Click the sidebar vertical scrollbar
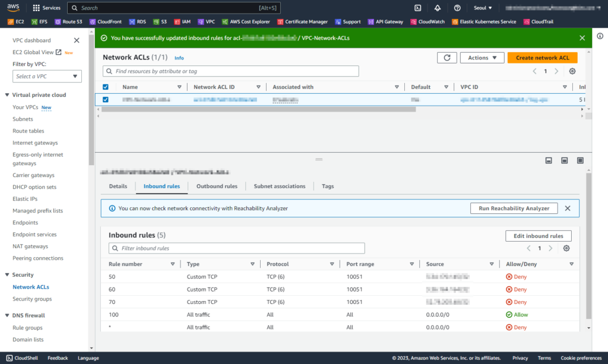The height and width of the screenshot is (364, 608). [91, 101]
